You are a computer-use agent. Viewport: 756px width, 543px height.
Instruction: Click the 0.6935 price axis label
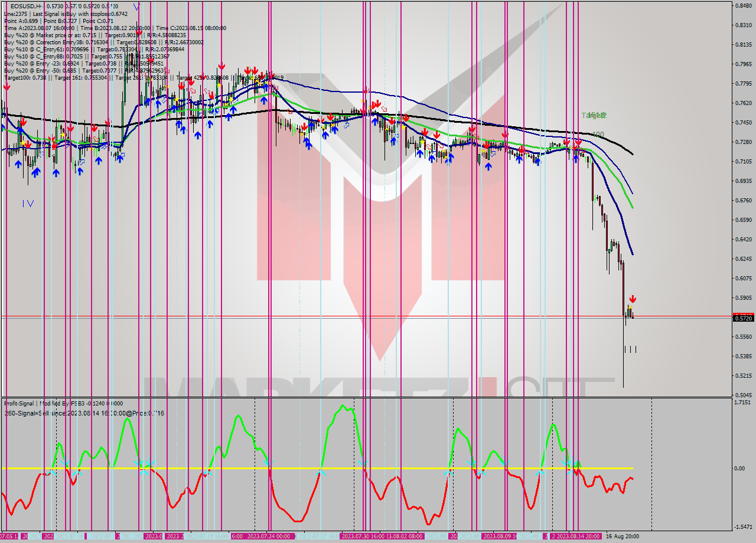click(744, 181)
